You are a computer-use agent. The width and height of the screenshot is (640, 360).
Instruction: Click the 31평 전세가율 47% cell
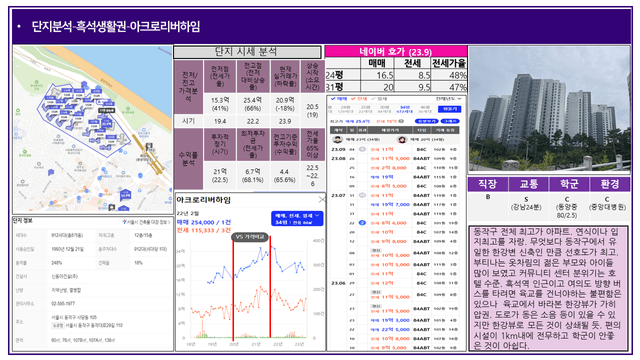[x=449, y=87]
